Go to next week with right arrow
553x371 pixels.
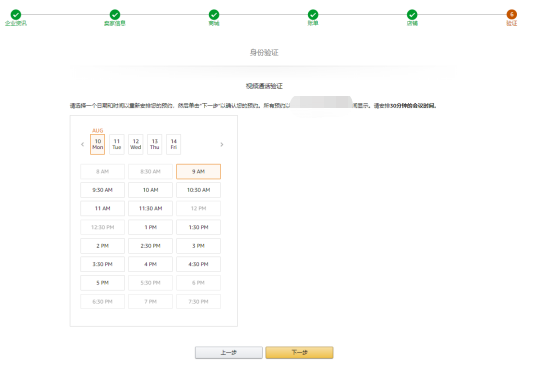(221, 144)
